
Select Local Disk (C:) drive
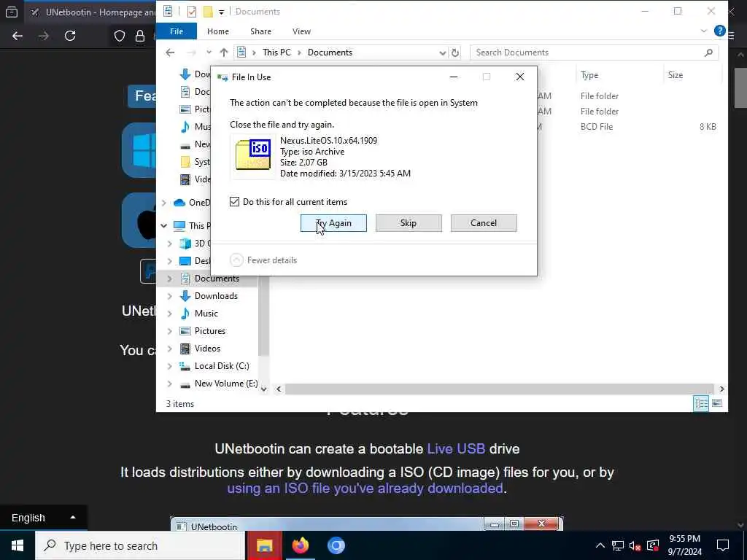222,366
